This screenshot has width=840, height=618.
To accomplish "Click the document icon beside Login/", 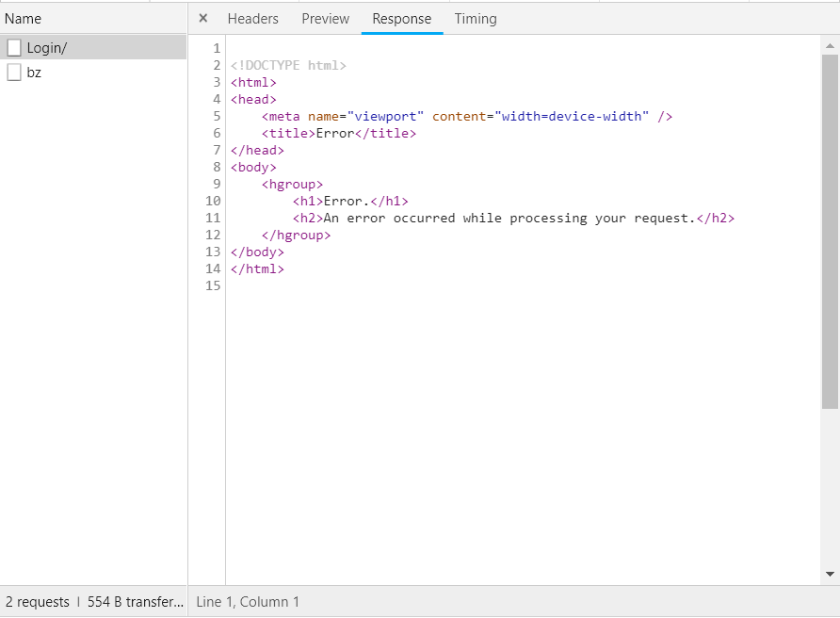I will [14, 48].
